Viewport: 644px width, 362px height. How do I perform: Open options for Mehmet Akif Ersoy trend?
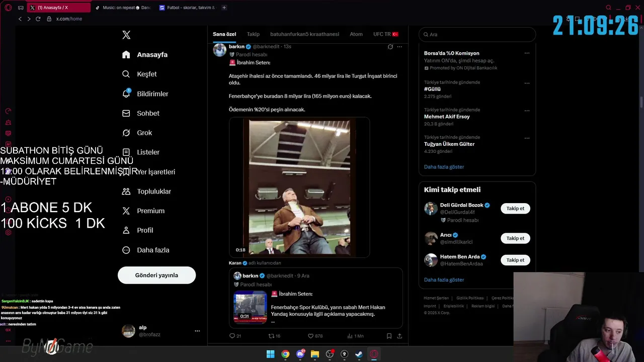[527, 111]
